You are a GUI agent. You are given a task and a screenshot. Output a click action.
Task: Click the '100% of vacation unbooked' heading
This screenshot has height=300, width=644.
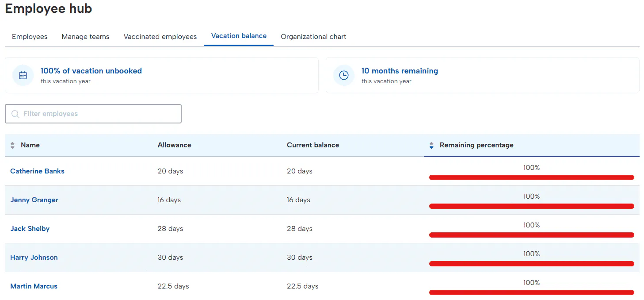coord(91,71)
